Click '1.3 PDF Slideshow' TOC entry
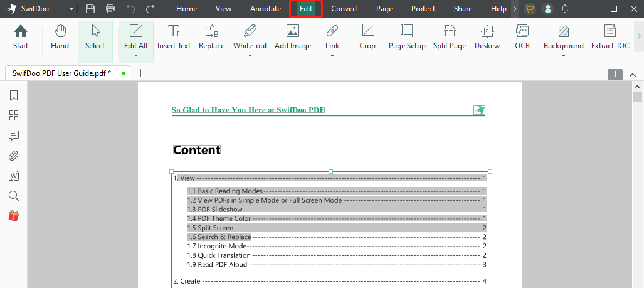This screenshot has width=644, height=288. [x=337, y=209]
